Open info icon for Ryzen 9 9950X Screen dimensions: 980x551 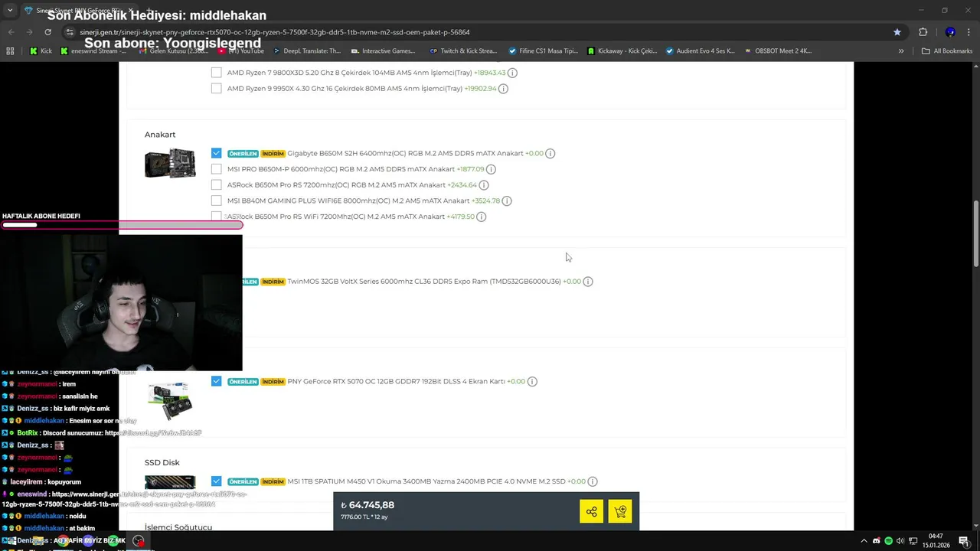coord(503,89)
